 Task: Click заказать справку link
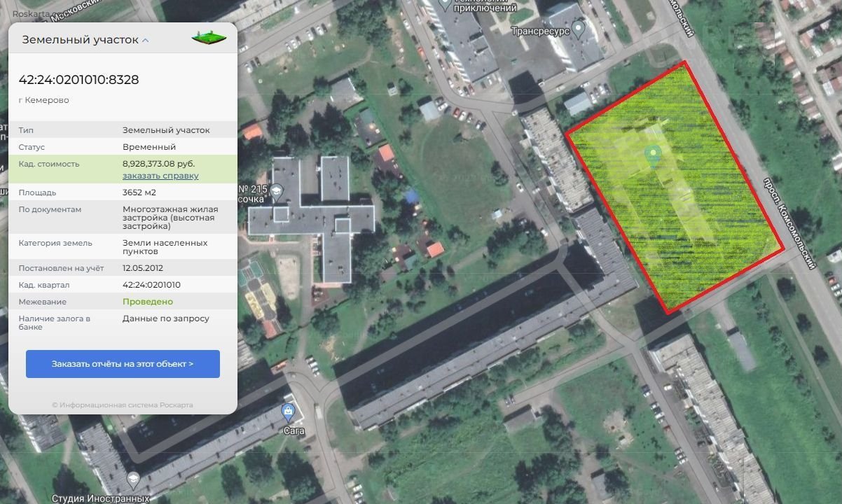tap(160, 176)
